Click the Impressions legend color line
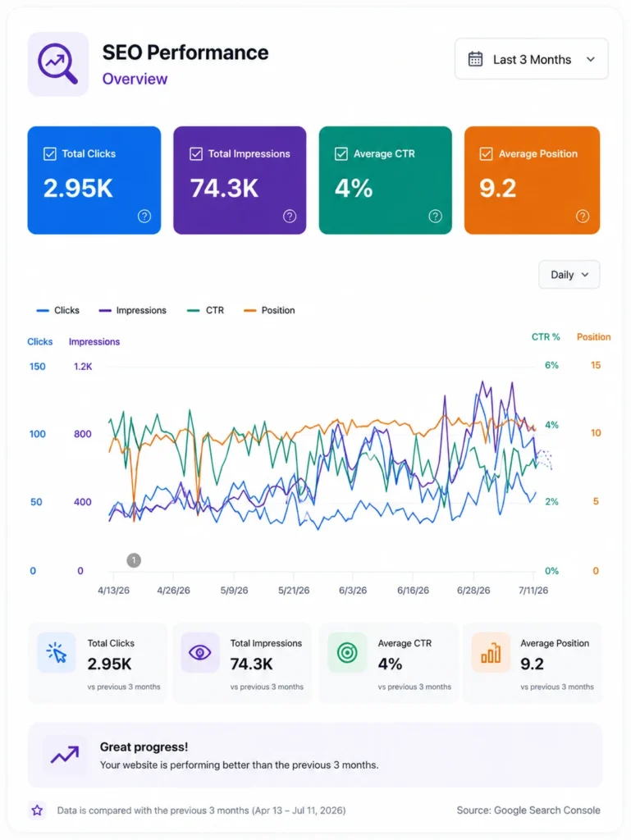The height and width of the screenshot is (840, 631). coord(105,310)
